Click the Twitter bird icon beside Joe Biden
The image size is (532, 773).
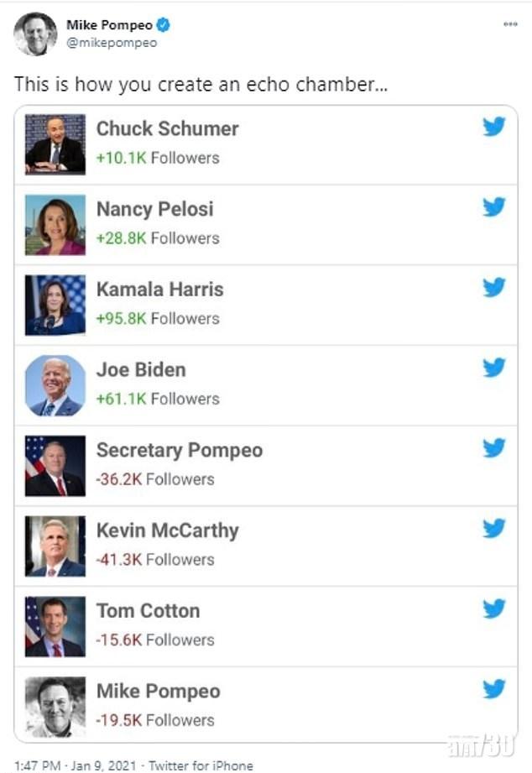tap(494, 368)
